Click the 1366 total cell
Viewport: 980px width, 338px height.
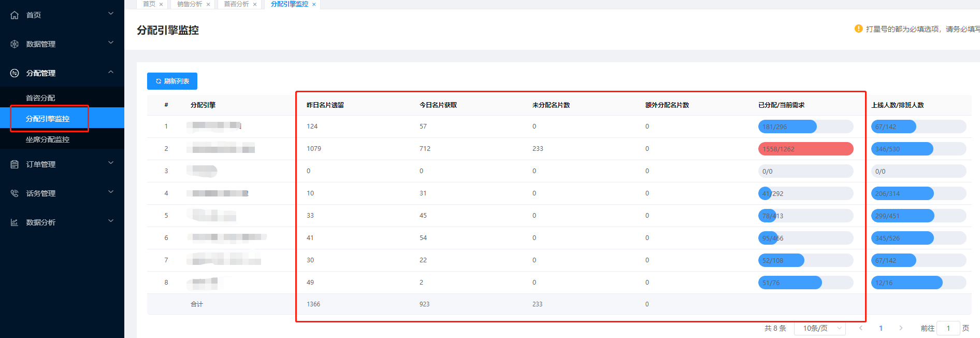tap(313, 304)
